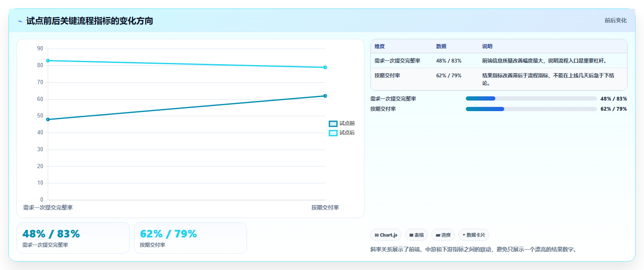
Task: Click the 90 y-axis tick label
Action: pyautogui.click(x=40, y=49)
